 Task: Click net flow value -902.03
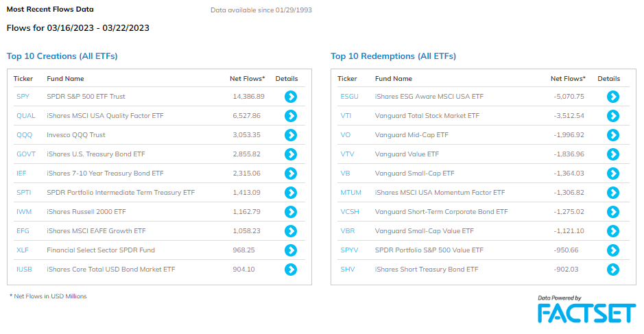tap(566, 270)
